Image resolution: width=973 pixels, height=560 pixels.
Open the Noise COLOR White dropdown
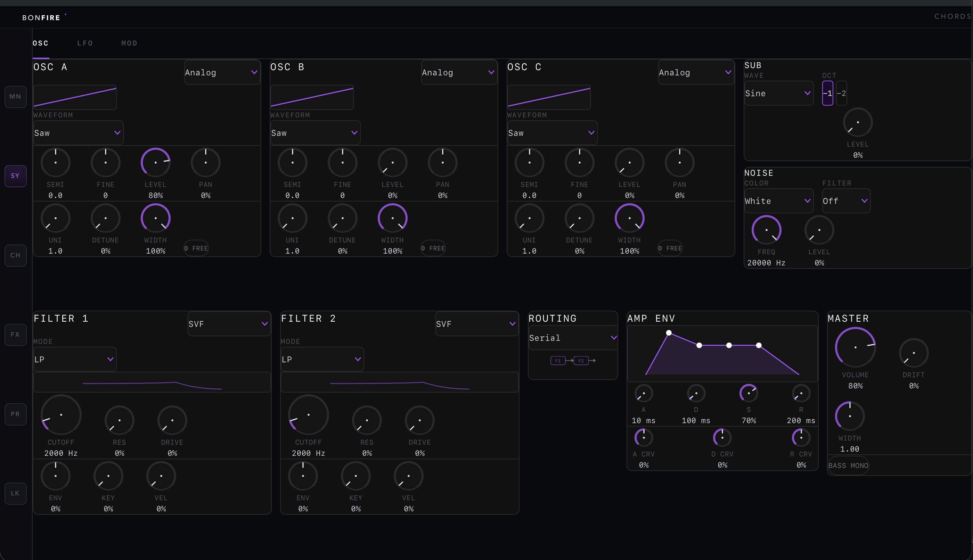click(778, 201)
